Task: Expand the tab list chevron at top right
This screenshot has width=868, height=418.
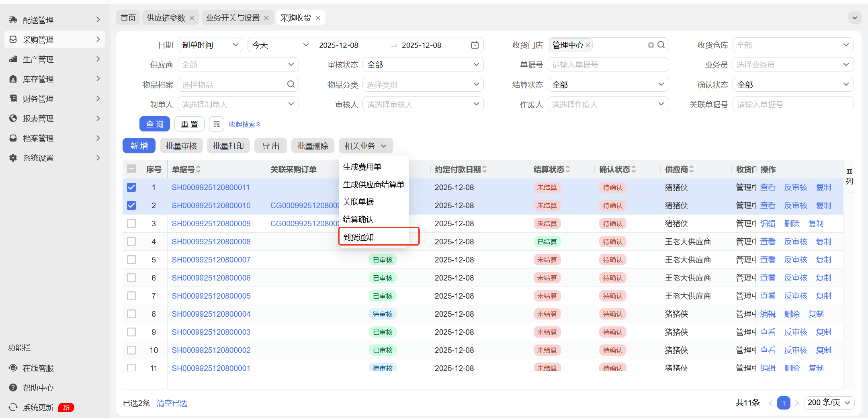Action: [855, 18]
